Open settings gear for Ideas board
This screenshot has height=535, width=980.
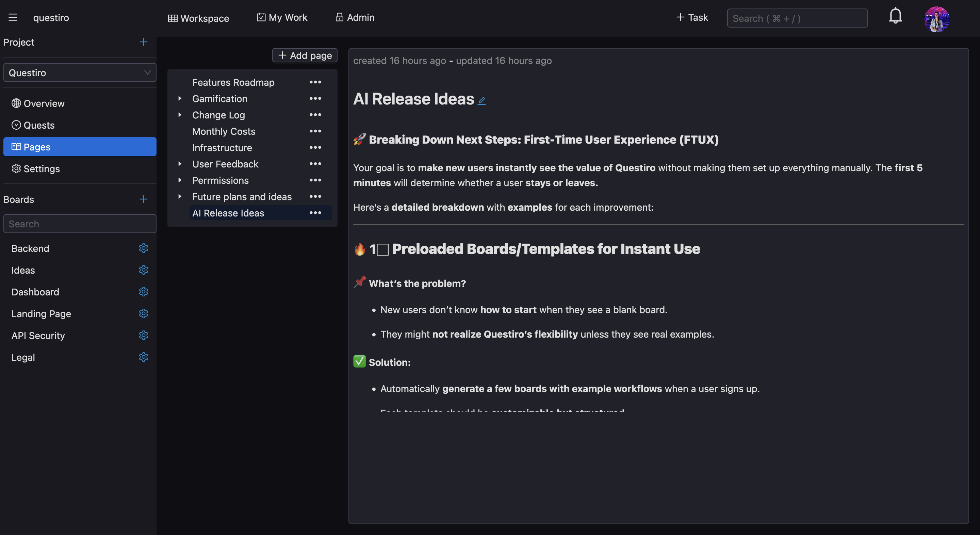pos(143,270)
